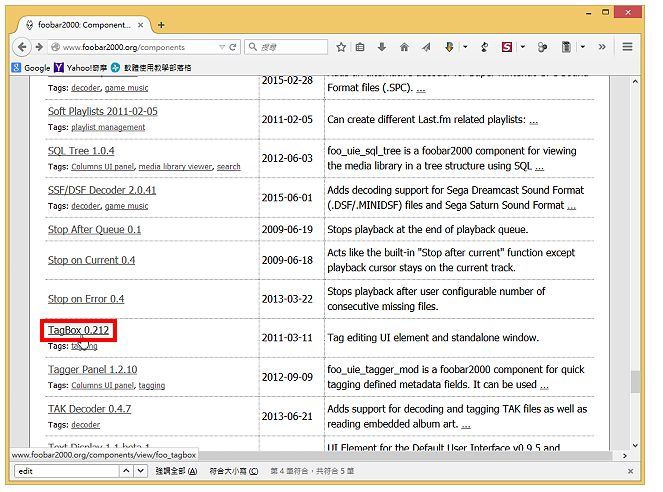Expand the TAK Decoder description ellipsis
663x492 pixels.
click(x=466, y=425)
